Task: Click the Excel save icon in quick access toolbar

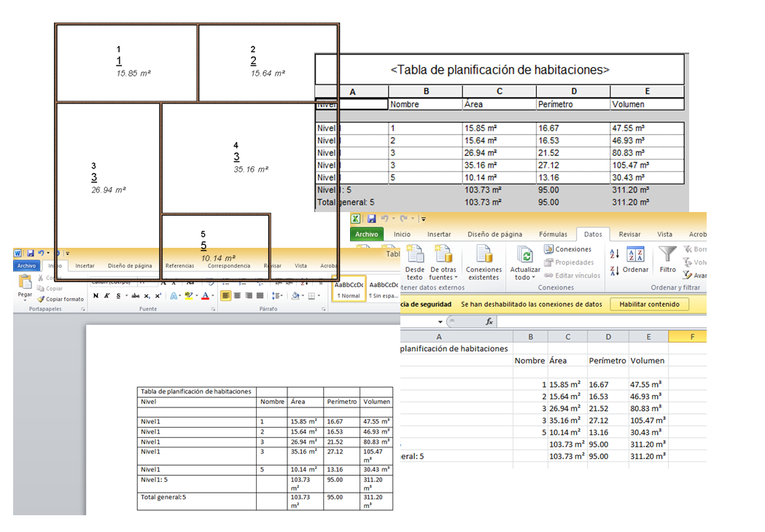Action: click(x=371, y=219)
